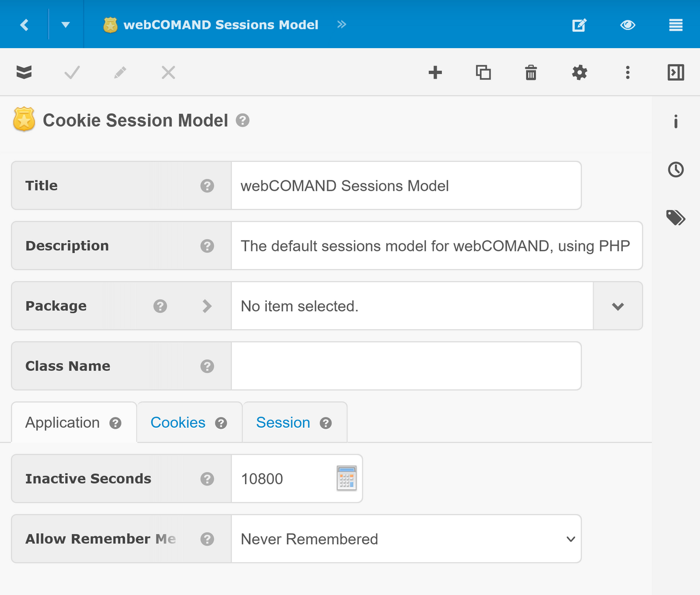
Task: Open the tags icon in right sidebar
Action: [676, 218]
